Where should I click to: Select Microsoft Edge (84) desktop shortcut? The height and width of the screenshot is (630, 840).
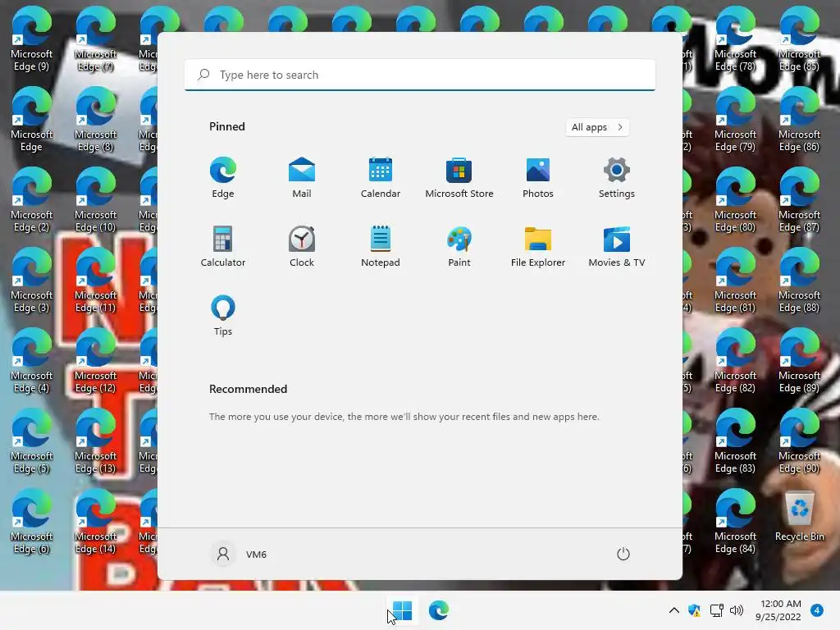[x=736, y=522]
